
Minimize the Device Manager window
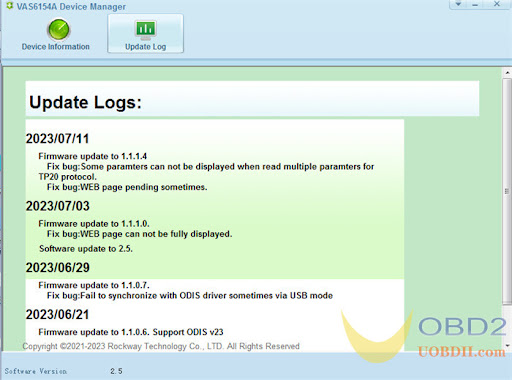(x=475, y=4)
